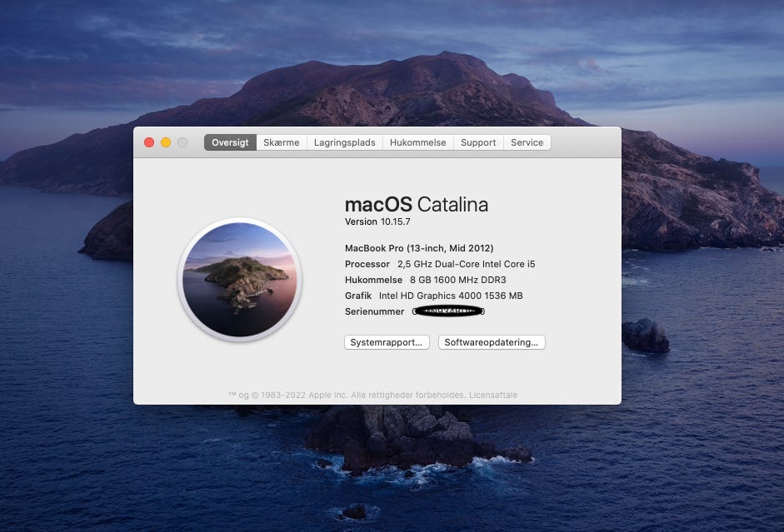Screen dimensions: 784x532
Task: Open the Service tab
Action: coord(527,142)
